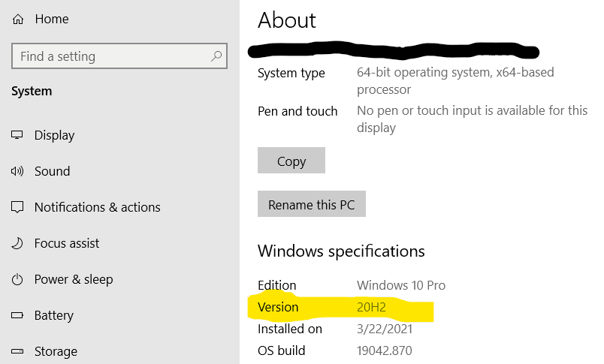Click the Find a setting search box
The image size is (604, 364).
(119, 56)
